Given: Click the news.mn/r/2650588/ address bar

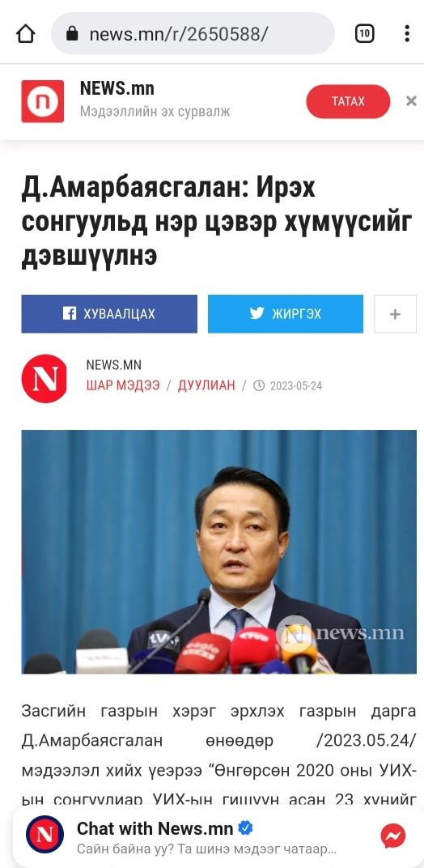Looking at the screenshot, I should click(x=193, y=34).
